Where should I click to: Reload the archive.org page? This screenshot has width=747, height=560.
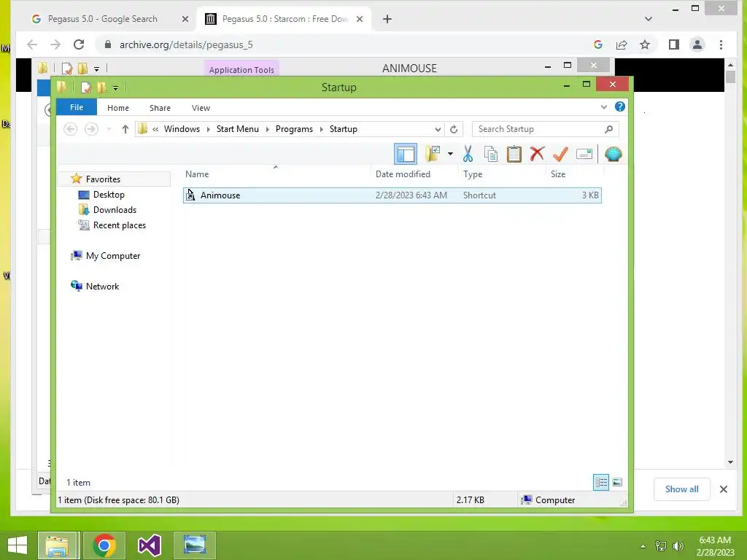click(x=79, y=44)
